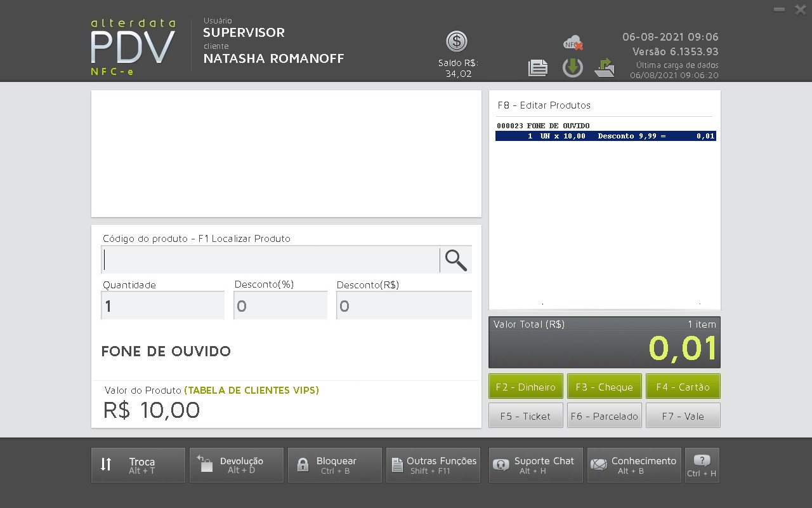Click the '000023 FONE DE OUVIDO' product line
Image resolution: width=812 pixels, height=508 pixels.
point(543,126)
